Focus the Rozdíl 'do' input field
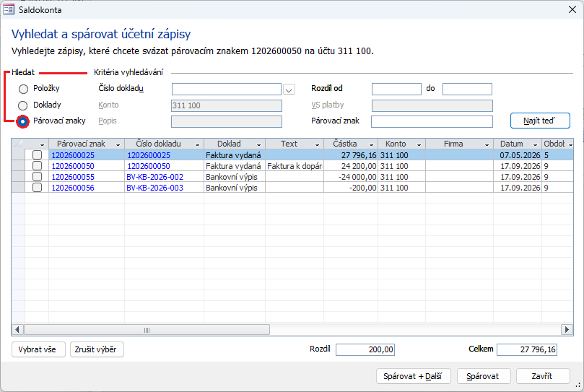 468,89
